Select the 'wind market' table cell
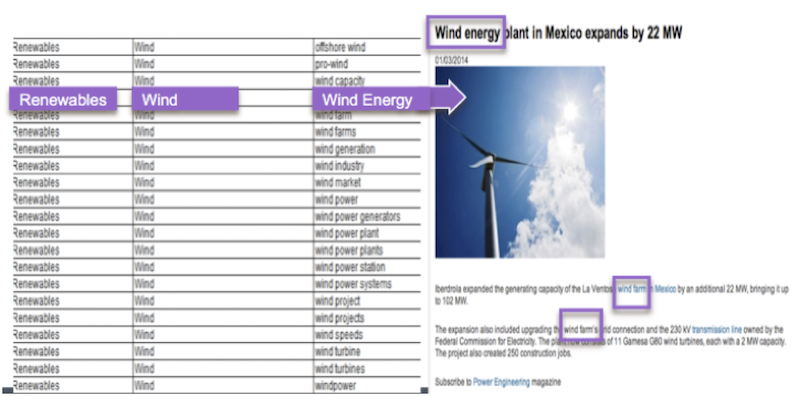 point(367,183)
